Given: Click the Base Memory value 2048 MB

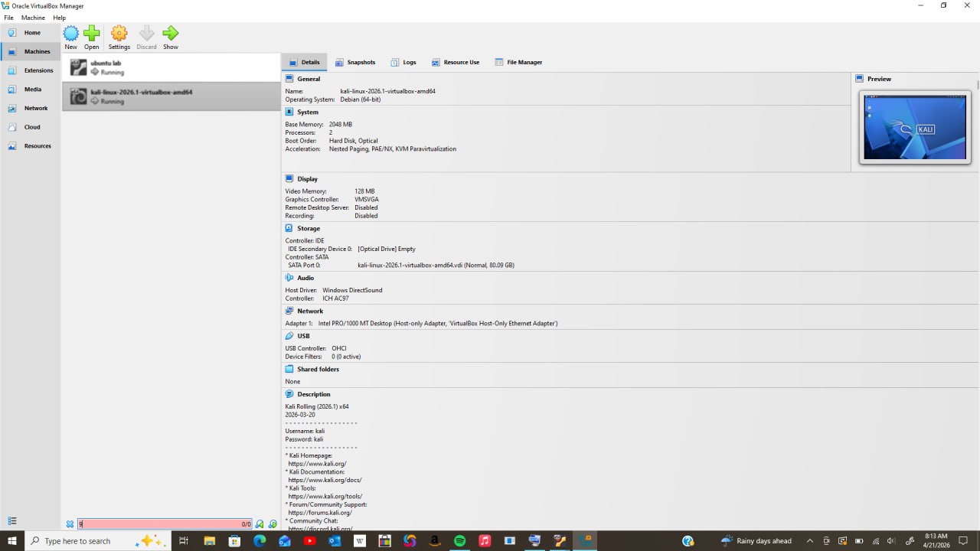Looking at the screenshot, I should (x=341, y=124).
